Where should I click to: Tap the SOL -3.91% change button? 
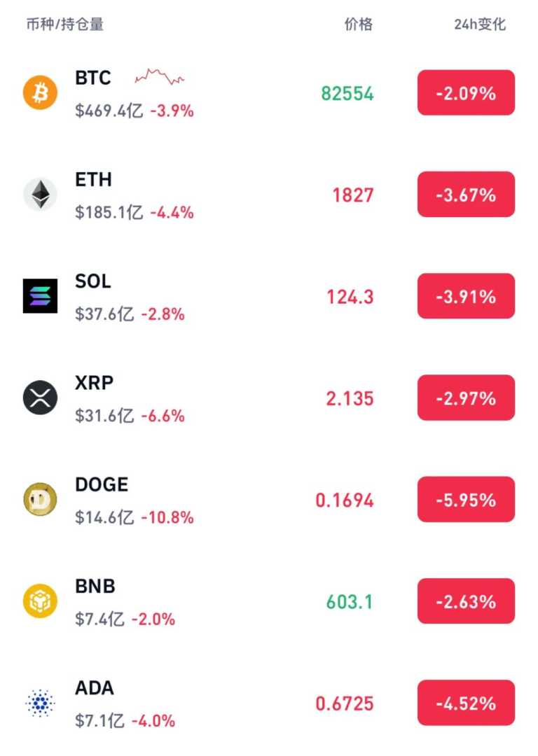coord(466,296)
